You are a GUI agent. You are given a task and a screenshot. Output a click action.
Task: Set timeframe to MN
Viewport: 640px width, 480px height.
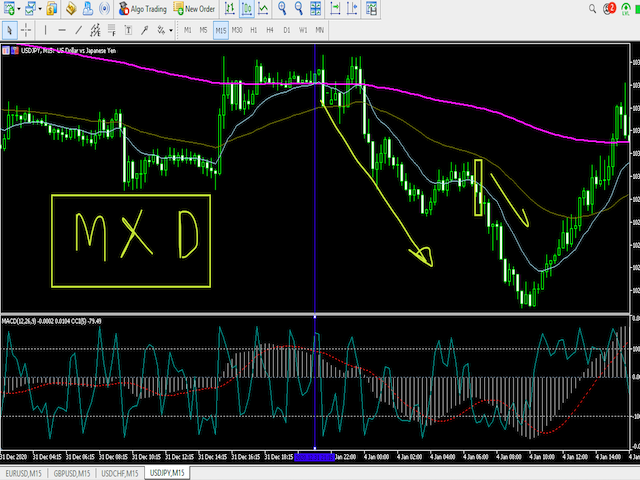click(x=320, y=30)
